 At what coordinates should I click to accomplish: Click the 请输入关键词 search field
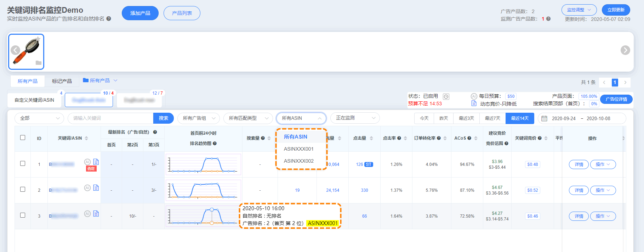[x=110, y=118]
